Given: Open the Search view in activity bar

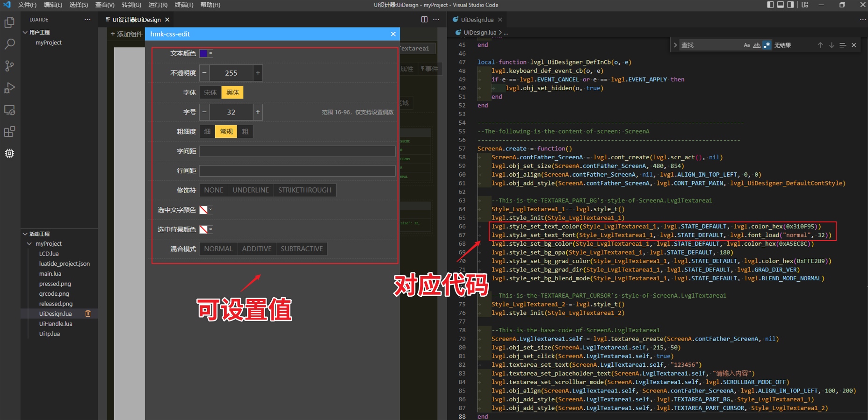Looking at the screenshot, I should [x=9, y=44].
